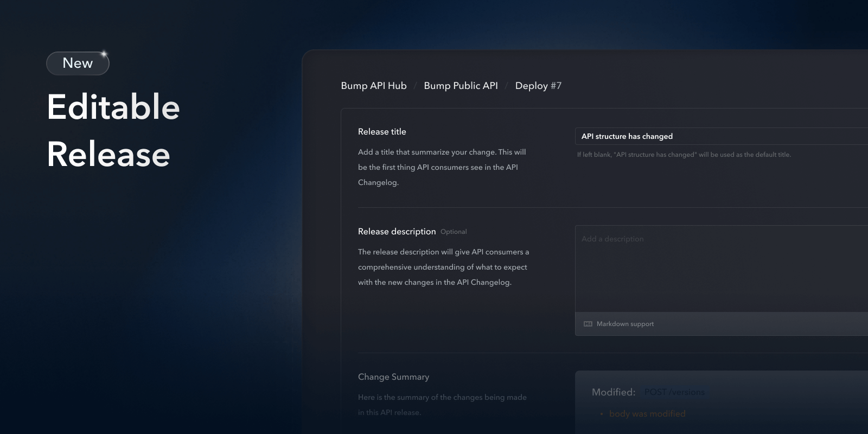Select the 'body was modified' bullet item

coord(647,414)
